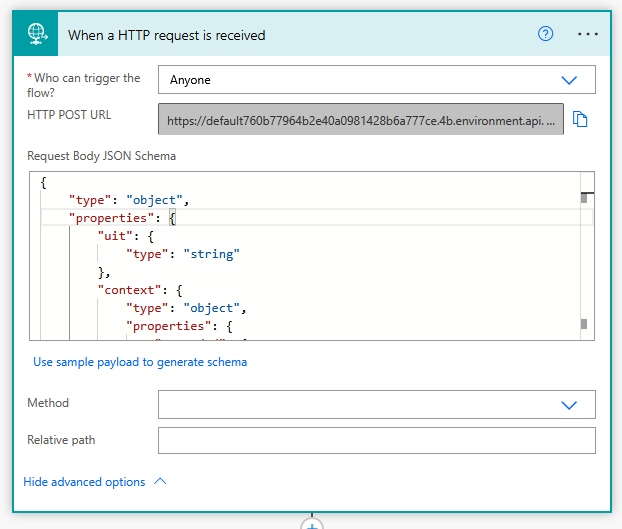Click the "properties": { line in schema
The height and width of the screenshot is (529, 622).
point(123,218)
